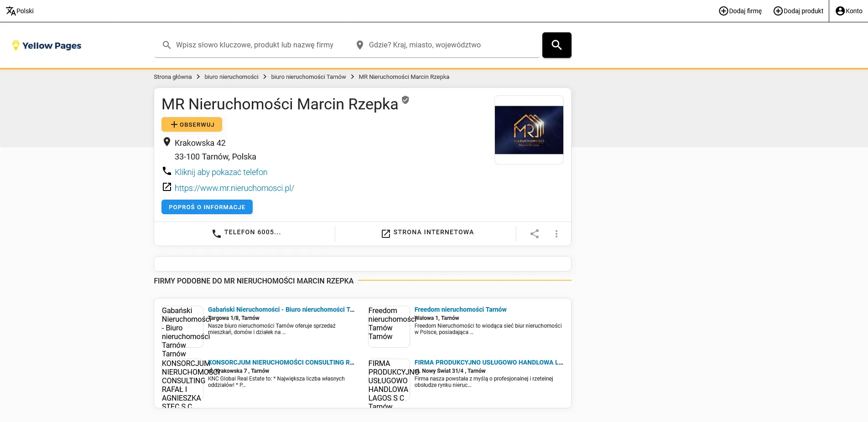The height and width of the screenshot is (422, 868).
Task: Click the address pin icon near Krakowska 42
Action: click(167, 142)
